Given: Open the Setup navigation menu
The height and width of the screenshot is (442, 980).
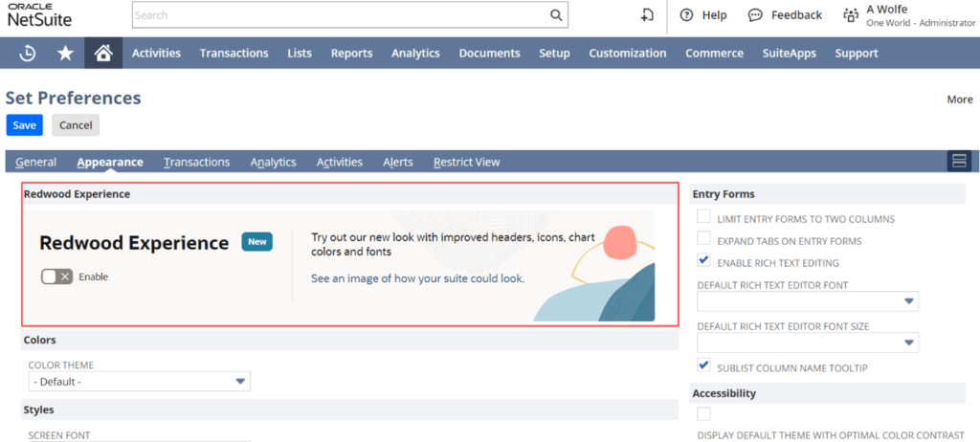Looking at the screenshot, I should click(x=554, y=54).
